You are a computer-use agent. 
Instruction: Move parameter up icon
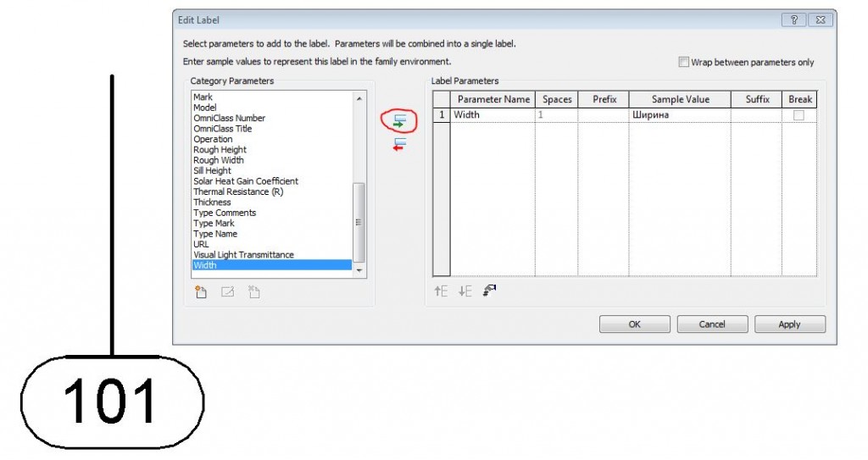point(441,291)
